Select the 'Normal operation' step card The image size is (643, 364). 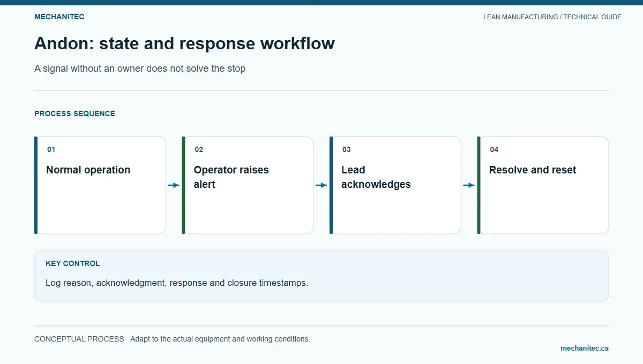pyautogui.click(x=100, y=185)
